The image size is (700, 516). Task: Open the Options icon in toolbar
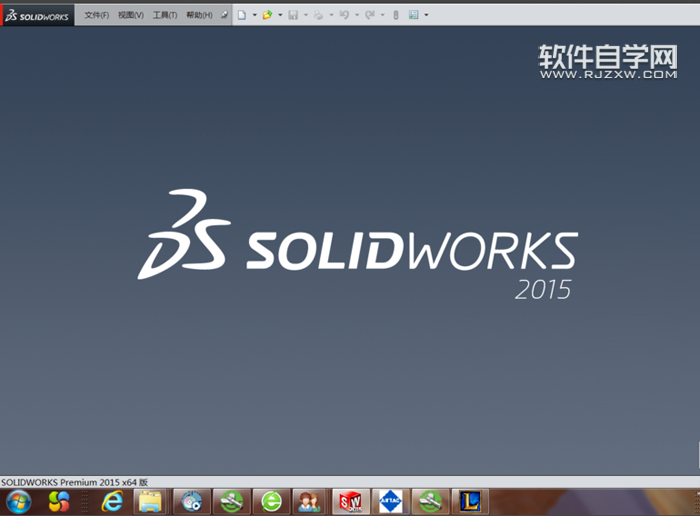pyautogui.click(x=413, y=15)
